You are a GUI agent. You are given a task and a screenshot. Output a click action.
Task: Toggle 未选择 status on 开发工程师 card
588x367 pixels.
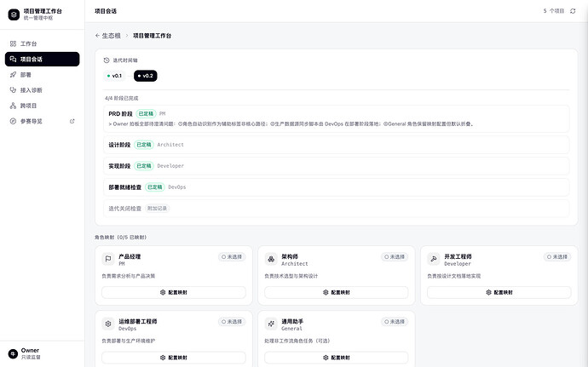pyautogui.click(x=557, y=257)
